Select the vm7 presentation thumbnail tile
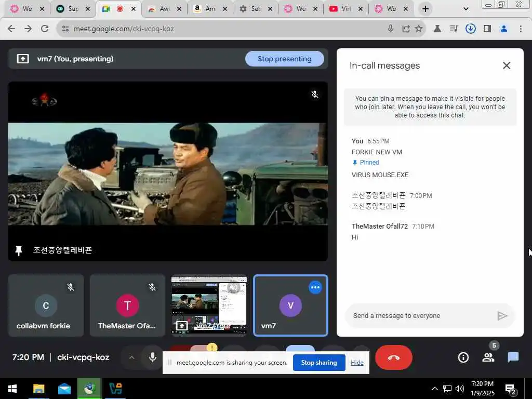Viewport: 532px width, 399px height. click(x=209, y=305)
